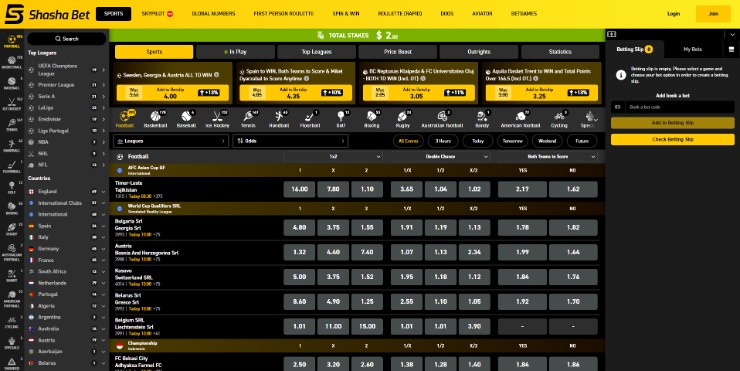Expand Germany in the Countries list
The width and height of the screenshot is (740, 371).
coord(103,249)
